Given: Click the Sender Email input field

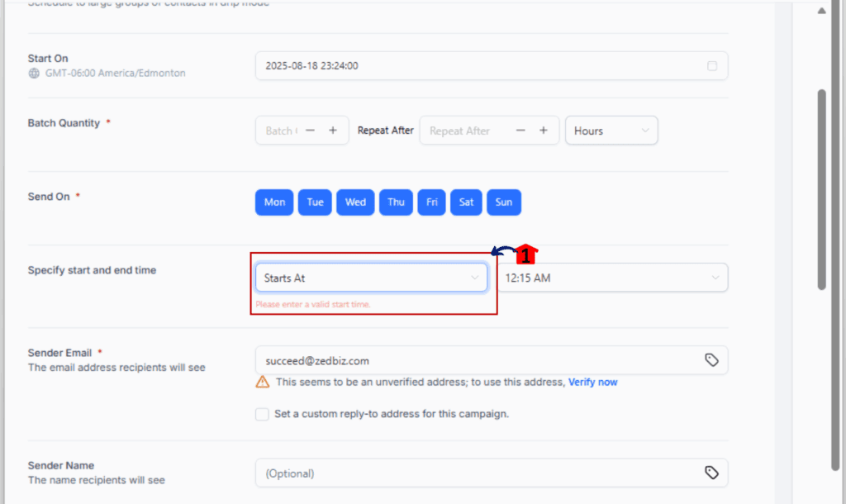Looking at the screenshot, I should pyautogui.click(x=492, y=360).
